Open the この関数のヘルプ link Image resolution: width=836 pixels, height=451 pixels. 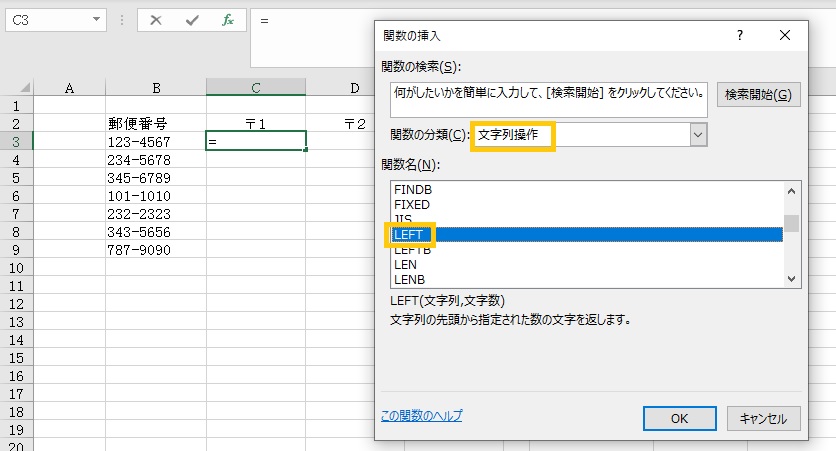pos(422,416)
